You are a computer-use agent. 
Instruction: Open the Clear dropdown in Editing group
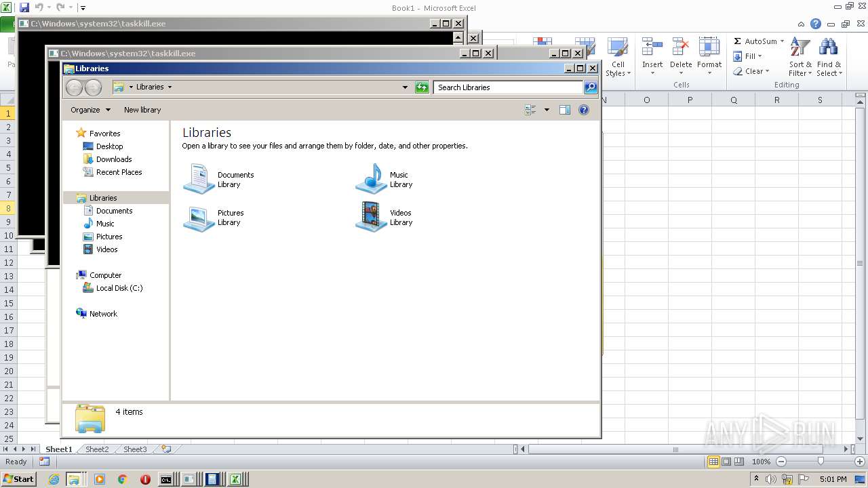click(751, 71)
